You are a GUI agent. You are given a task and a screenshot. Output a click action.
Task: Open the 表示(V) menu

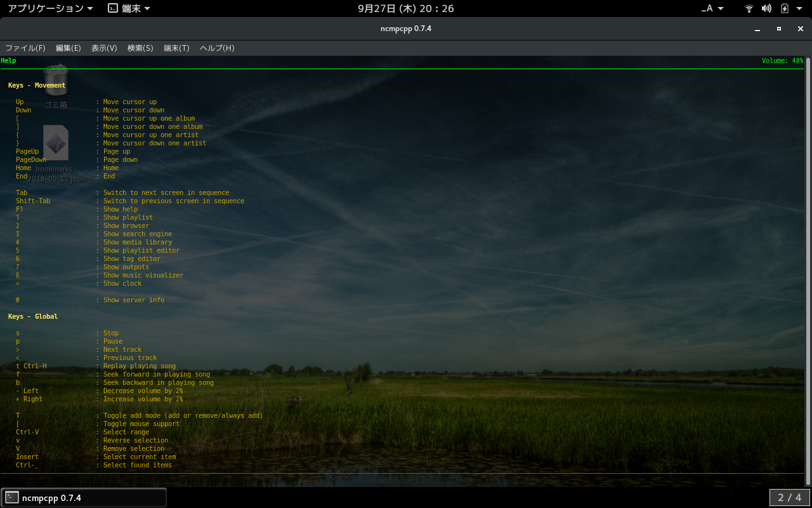pyautogui.click(x=104, y=48)
